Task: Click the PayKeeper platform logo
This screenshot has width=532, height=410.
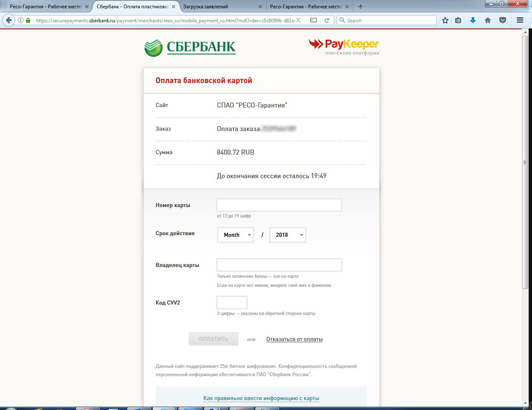Action: click(x=344, y=47)
